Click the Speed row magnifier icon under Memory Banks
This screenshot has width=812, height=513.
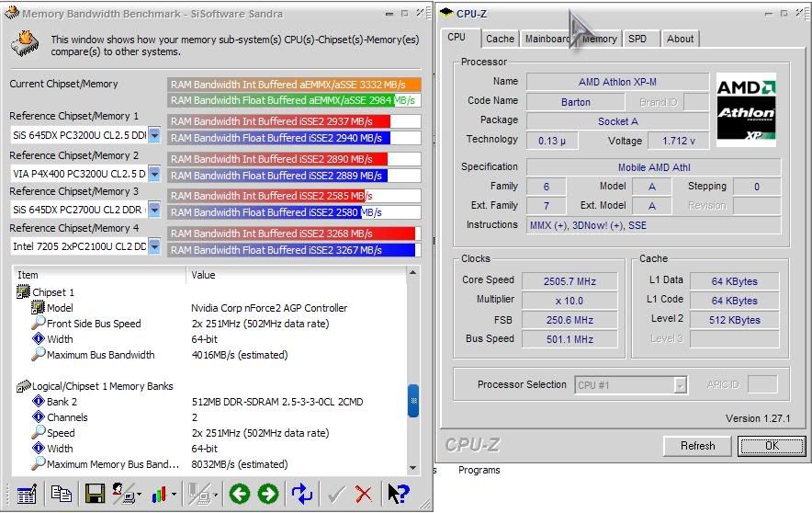(39, 432)
